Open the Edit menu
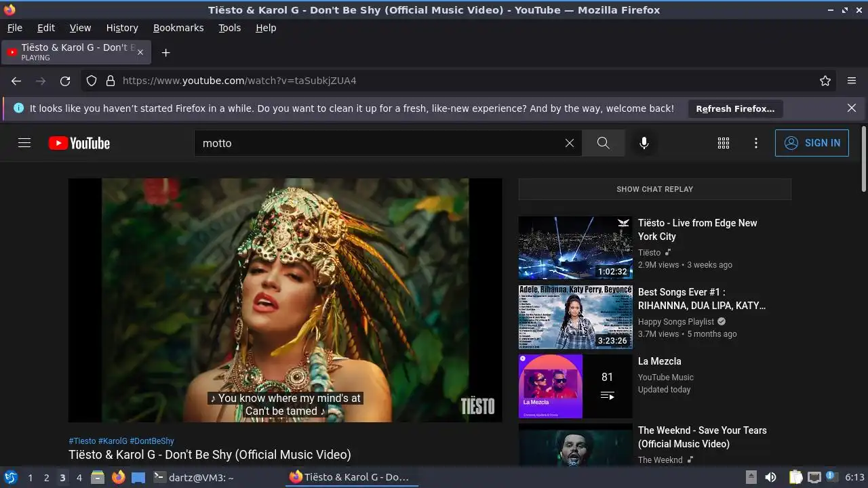868x488 pixels. tap(46, 28)
